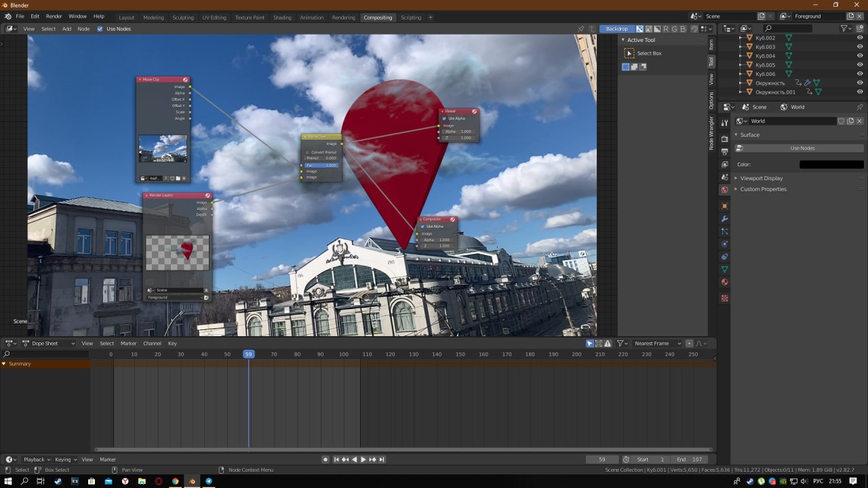Viewport: 868px width, 488px height.
Task: Open the Object Data mesh properties tab
Action: point(724,270)
